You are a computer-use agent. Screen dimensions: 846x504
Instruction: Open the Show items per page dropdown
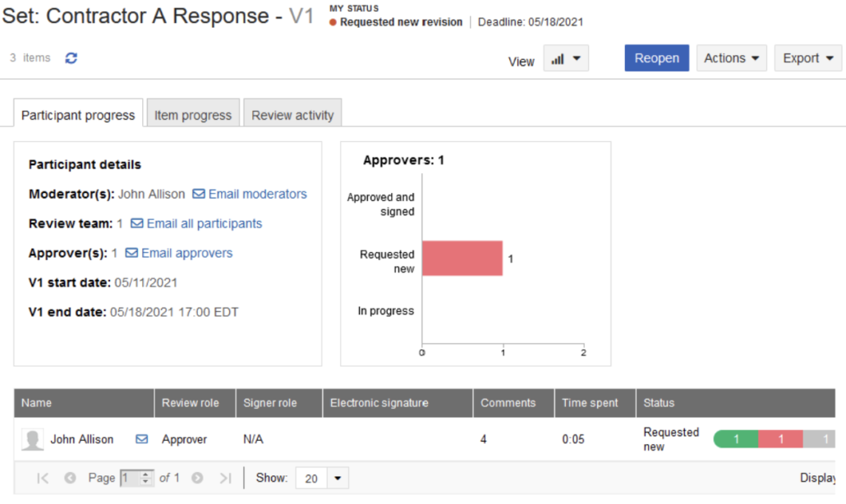pos(321,477)
